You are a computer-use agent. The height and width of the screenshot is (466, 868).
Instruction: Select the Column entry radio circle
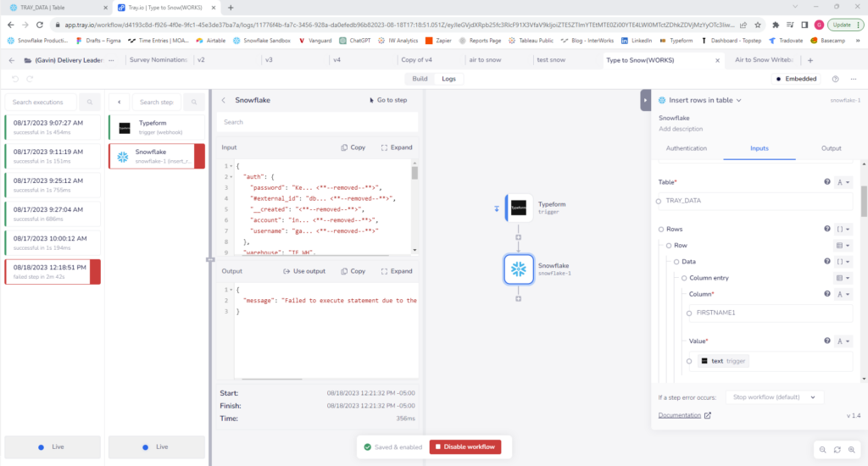(x=684, y=279)
